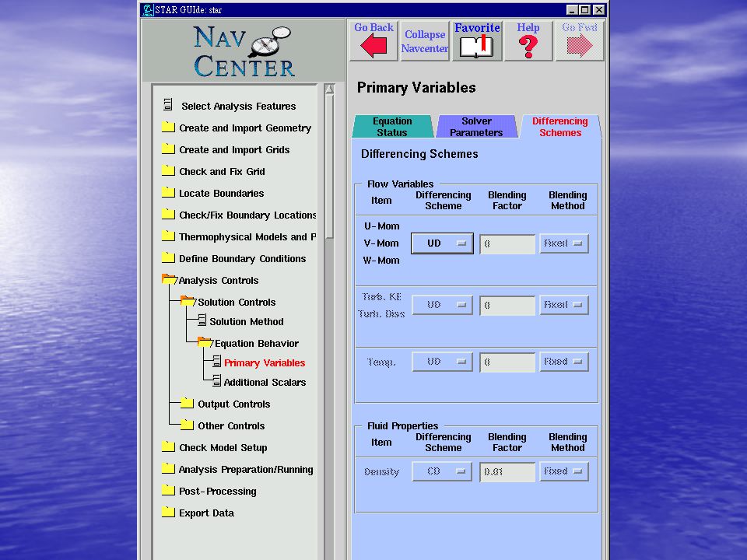747x560 pixels.
Task: Select 'Primary Variables' red tree label
Action: tap(265, 363)
